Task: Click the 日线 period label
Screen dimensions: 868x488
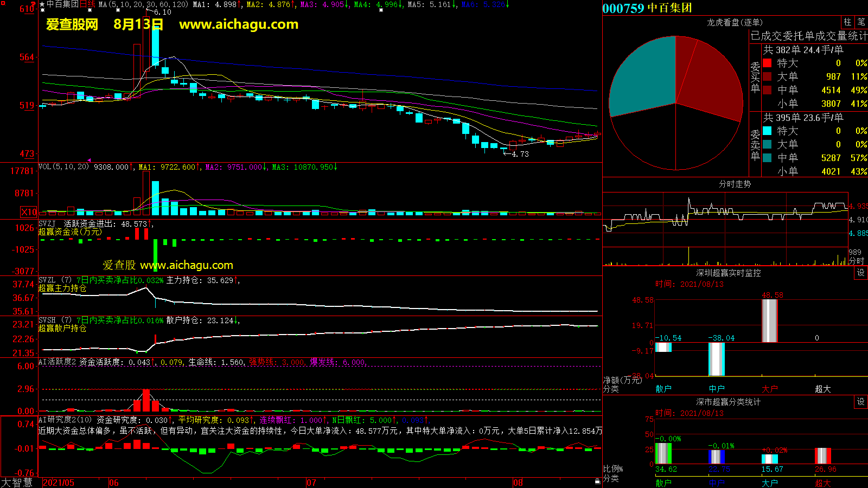Action: click(87, 4)
